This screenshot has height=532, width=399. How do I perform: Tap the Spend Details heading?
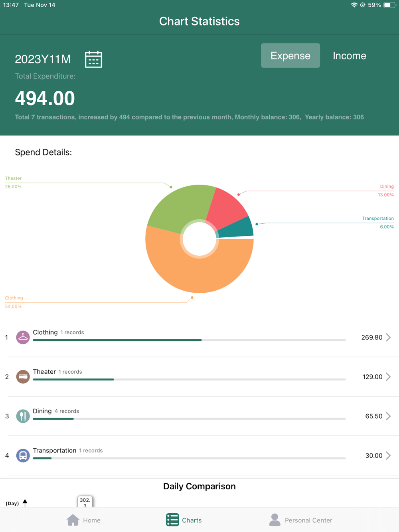tap(43, 152)
